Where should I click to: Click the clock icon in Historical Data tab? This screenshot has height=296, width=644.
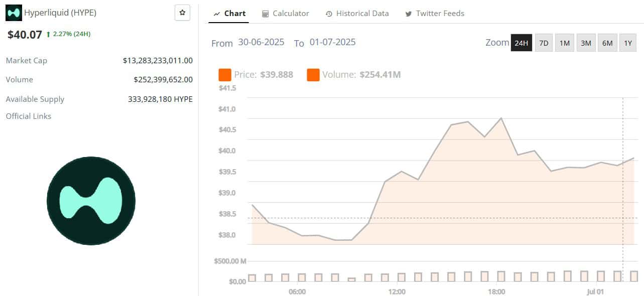click(x=329, y=14)
